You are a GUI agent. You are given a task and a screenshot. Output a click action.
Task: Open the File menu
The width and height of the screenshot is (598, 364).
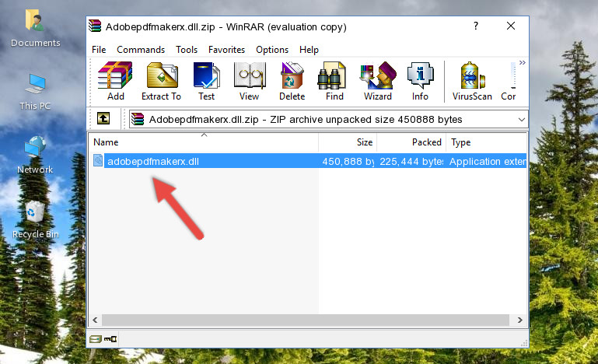99,50
